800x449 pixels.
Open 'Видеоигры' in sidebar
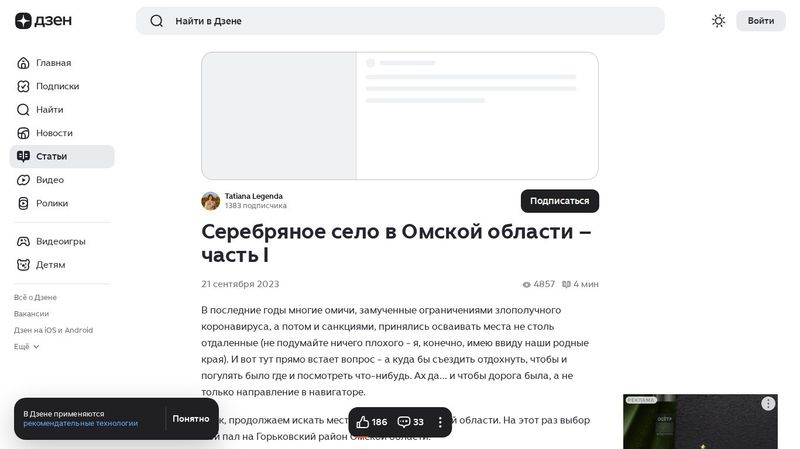60,241
